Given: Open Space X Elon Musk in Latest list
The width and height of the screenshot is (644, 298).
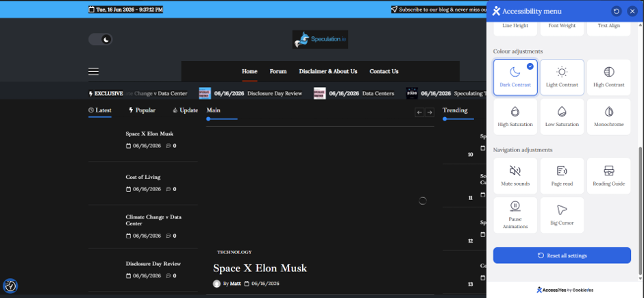Looking at the screenshot, I should click(x=149, y=134).
